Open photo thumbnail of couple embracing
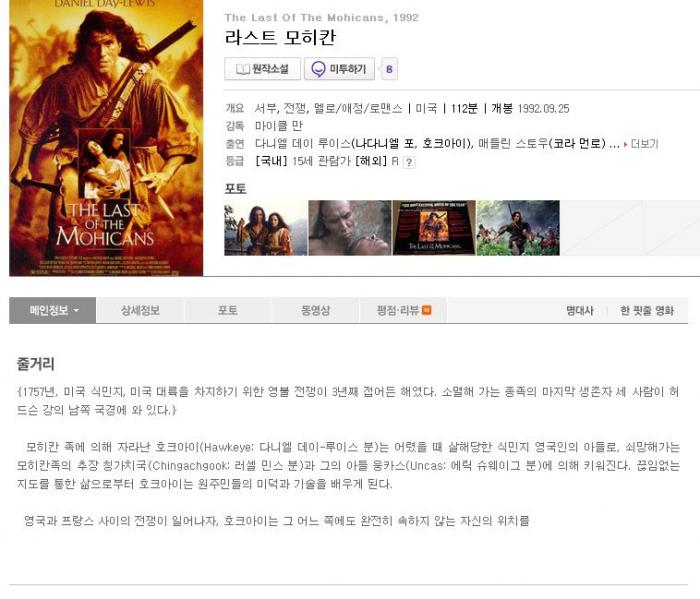700x599 pixels. [266, 228]
